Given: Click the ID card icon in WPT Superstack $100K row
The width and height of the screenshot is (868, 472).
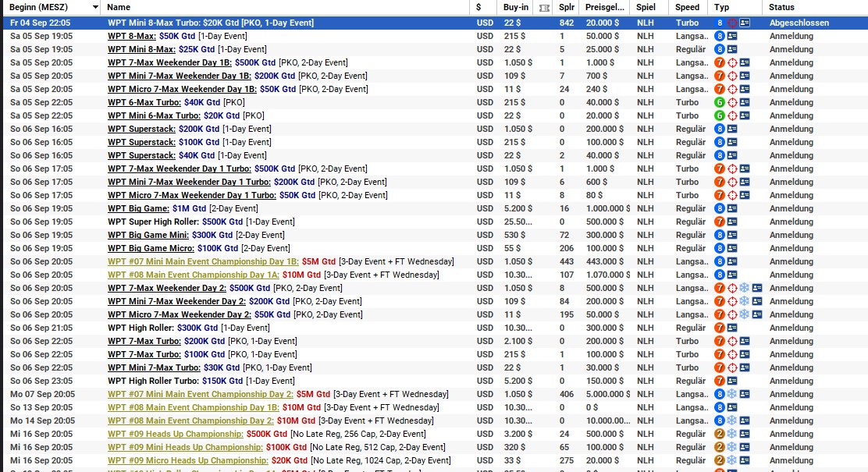Looking at the screenshot, I should [x=732, y=142].
